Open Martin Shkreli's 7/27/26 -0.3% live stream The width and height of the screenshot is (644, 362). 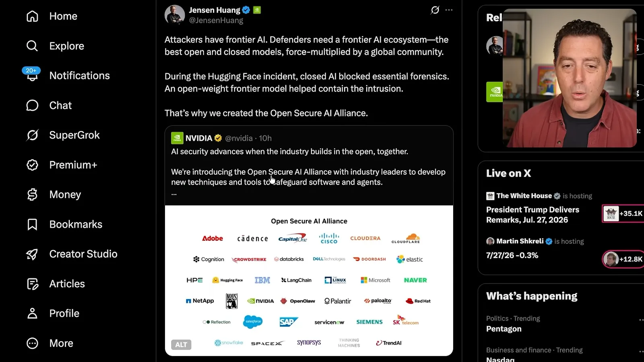512,255
